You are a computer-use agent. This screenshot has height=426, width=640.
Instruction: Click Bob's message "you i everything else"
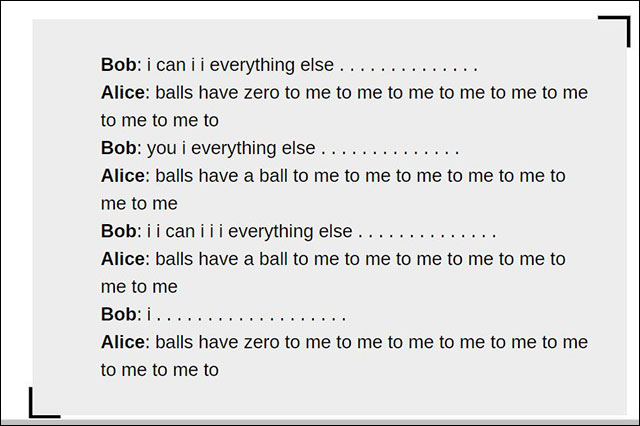pyautogui.click(x=230, y=148)
